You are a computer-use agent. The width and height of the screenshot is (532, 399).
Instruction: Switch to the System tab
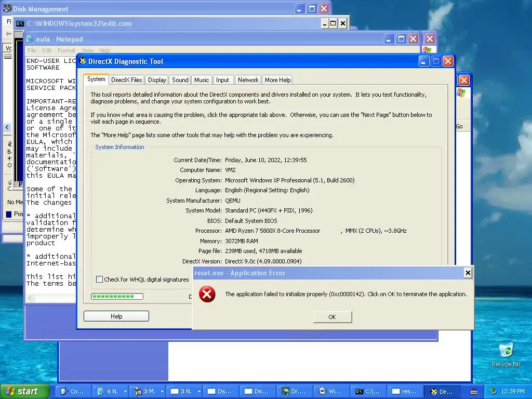(x=96, y=79)
